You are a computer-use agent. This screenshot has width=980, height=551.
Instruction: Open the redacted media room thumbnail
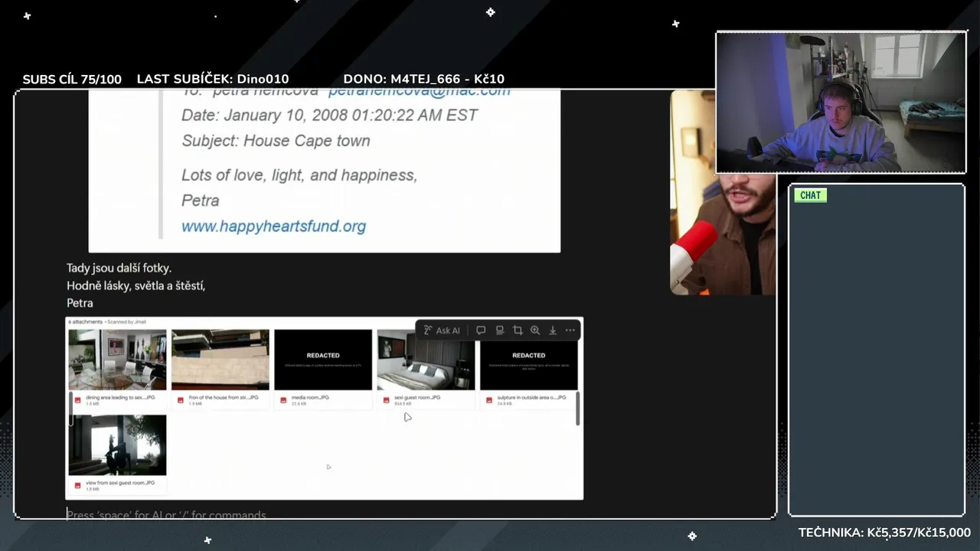coord(323,360)
